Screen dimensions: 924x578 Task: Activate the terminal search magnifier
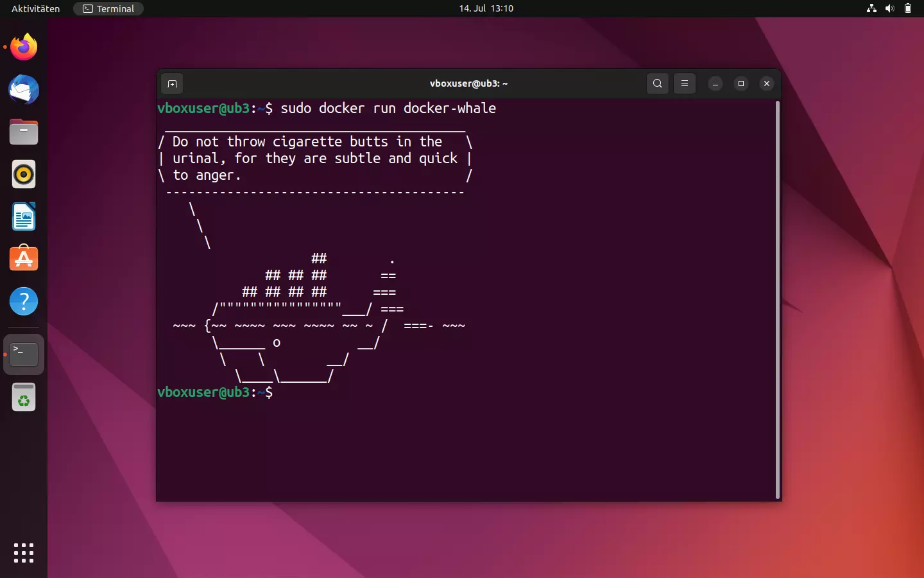click(657, 83)
